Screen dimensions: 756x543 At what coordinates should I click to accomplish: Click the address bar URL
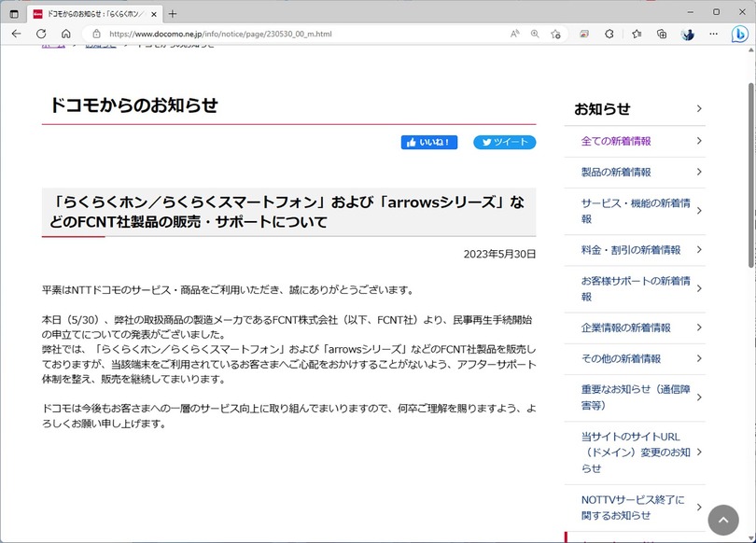pos(220,34)
